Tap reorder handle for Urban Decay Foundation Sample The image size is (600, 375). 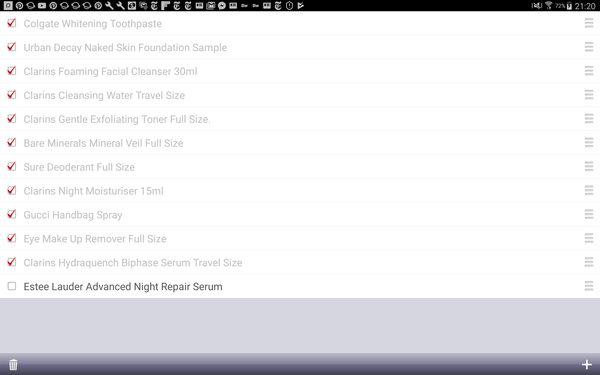point(589,47)
